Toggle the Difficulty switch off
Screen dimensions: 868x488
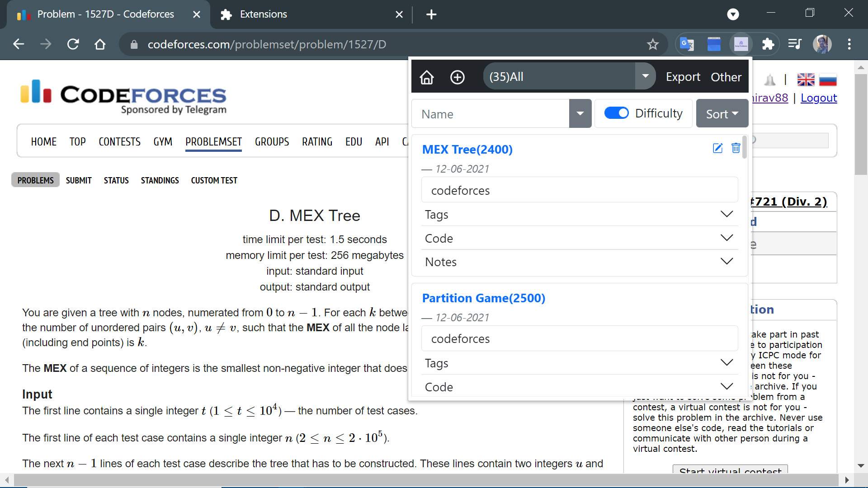(x=616, y=113)
